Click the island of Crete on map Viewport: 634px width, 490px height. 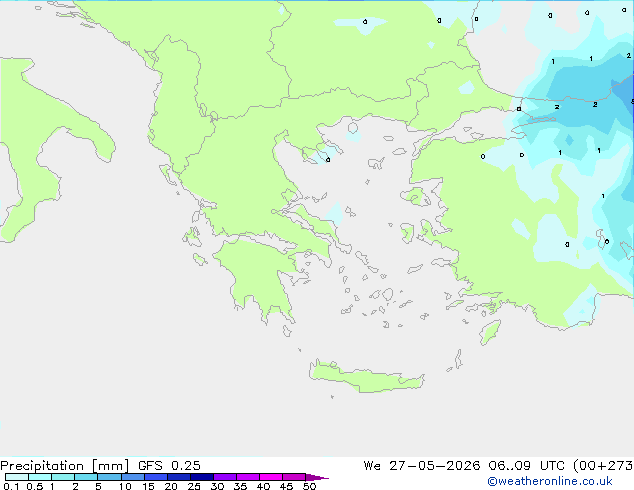tap(366, 378)
